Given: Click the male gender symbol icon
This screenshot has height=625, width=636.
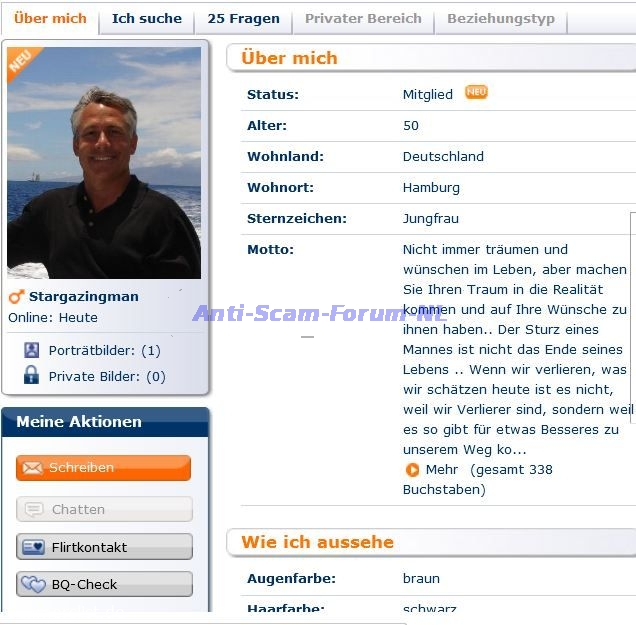Looking at the screenshot, I should 16,297.
